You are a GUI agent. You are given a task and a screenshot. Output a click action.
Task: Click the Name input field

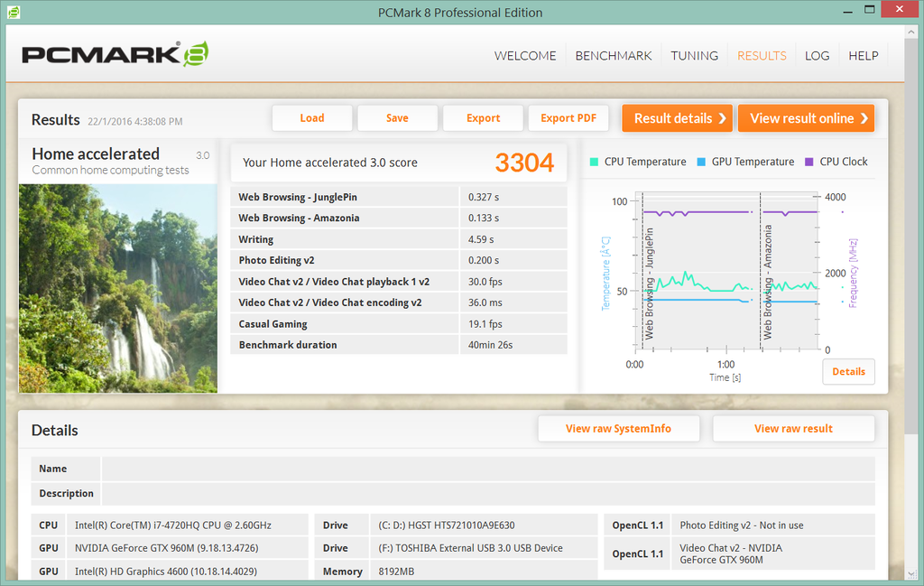pos(487,469)
